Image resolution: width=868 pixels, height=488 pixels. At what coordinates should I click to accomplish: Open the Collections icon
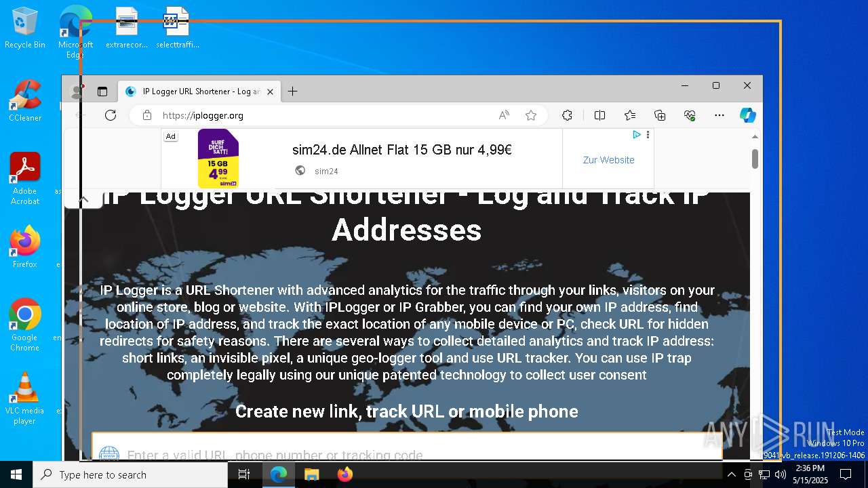(660, 115)
